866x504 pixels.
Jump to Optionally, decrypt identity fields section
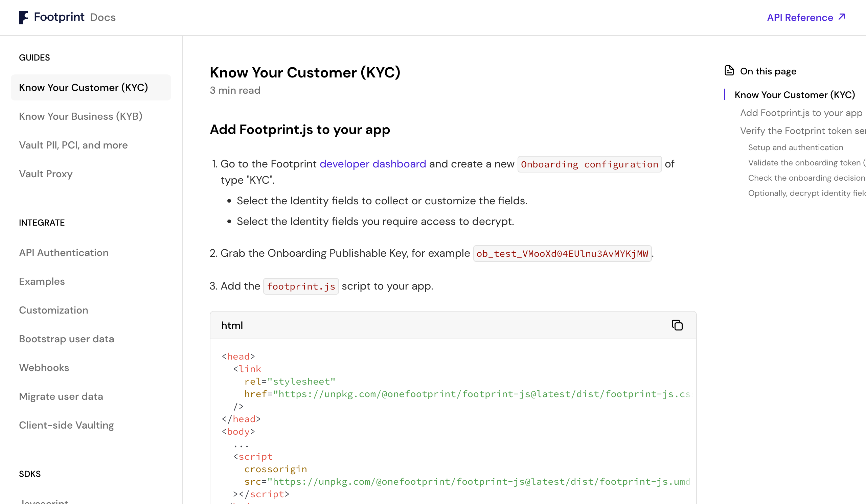click(806, 193)
